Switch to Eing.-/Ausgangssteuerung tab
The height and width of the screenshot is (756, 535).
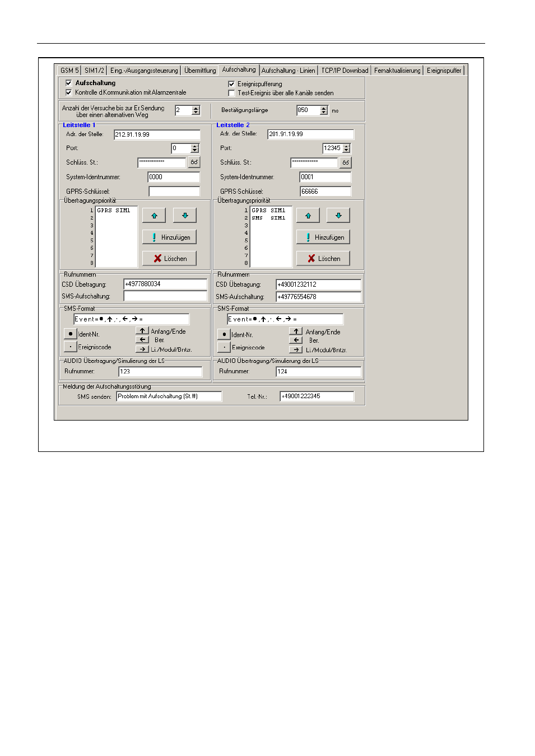point(144,71)
